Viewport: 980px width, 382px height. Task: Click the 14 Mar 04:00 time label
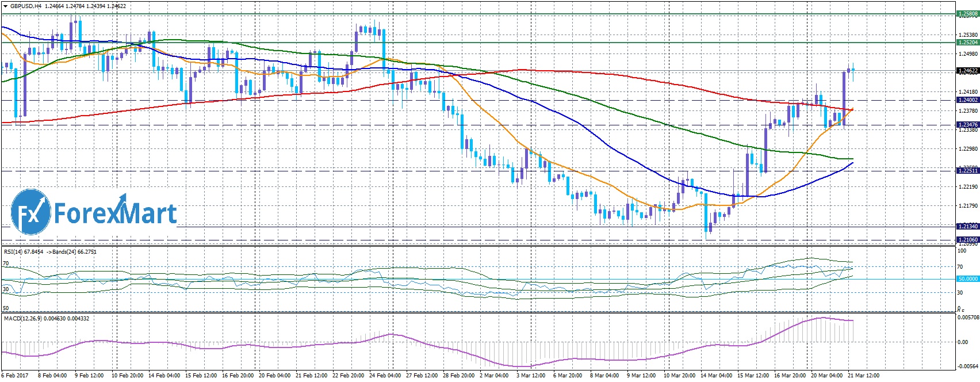coord(715,375)
